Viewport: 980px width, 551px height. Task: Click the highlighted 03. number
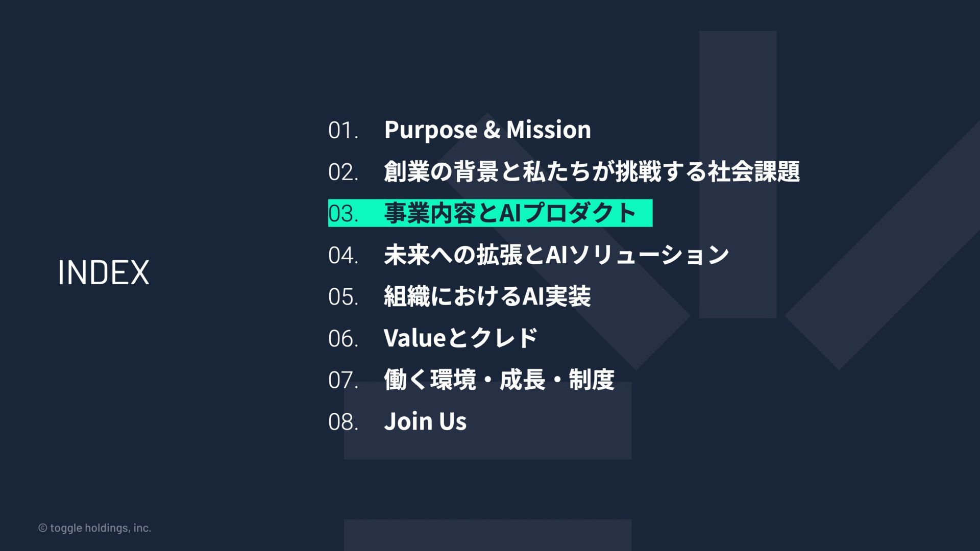point(343,214)
